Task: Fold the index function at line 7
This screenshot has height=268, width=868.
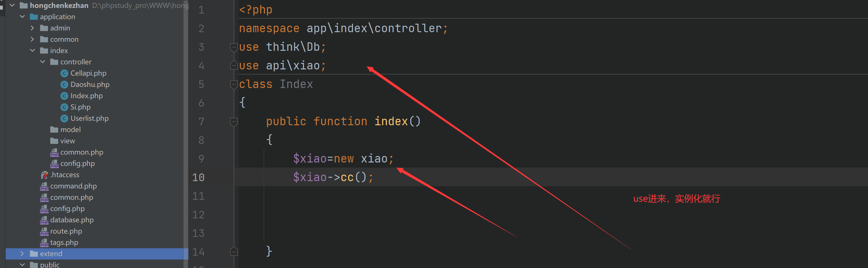Action: pos(234,122)
